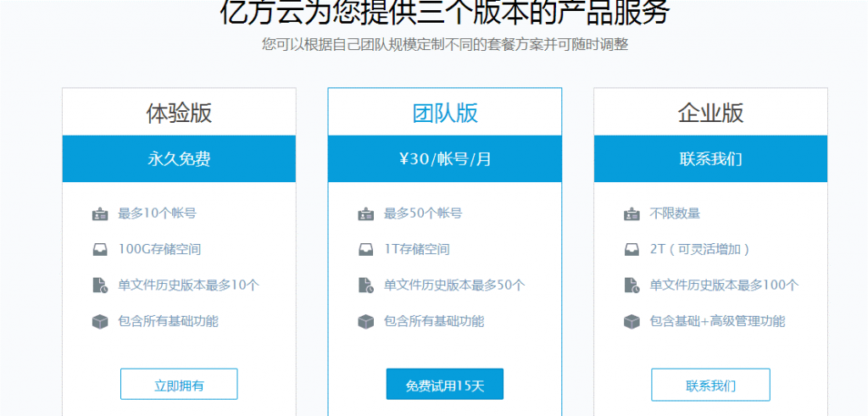This screenshot has width=868, height=416.
Task: Click the storage tray icon beside 1T存储空间
Action: [x=366, y=250]
